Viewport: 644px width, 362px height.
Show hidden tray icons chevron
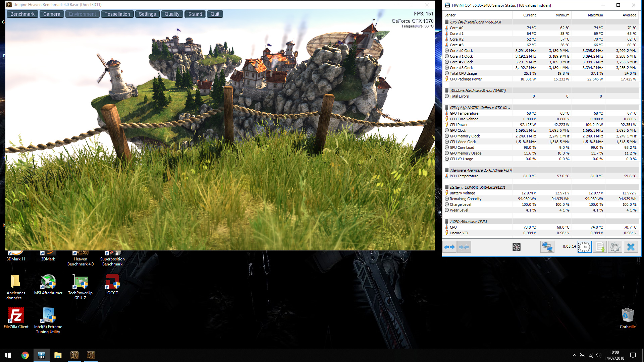tap(574, 355)
